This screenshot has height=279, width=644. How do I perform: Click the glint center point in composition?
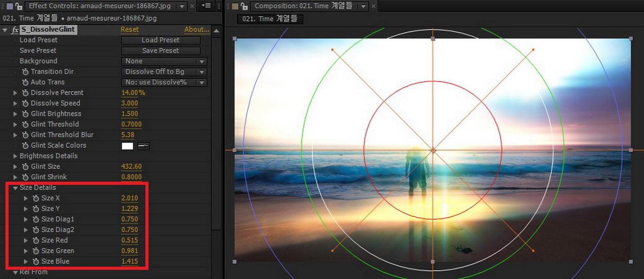click(x=433, y=150)
